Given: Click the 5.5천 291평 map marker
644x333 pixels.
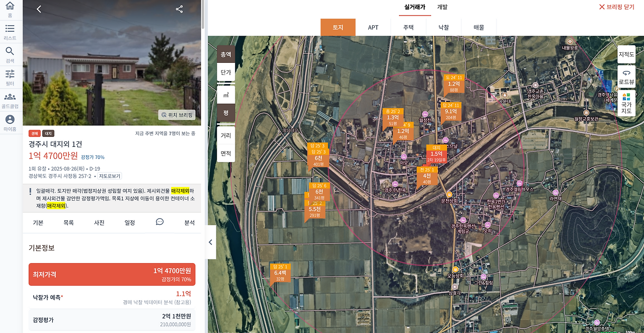Looking at the screenshot, I should click(314, 209).
